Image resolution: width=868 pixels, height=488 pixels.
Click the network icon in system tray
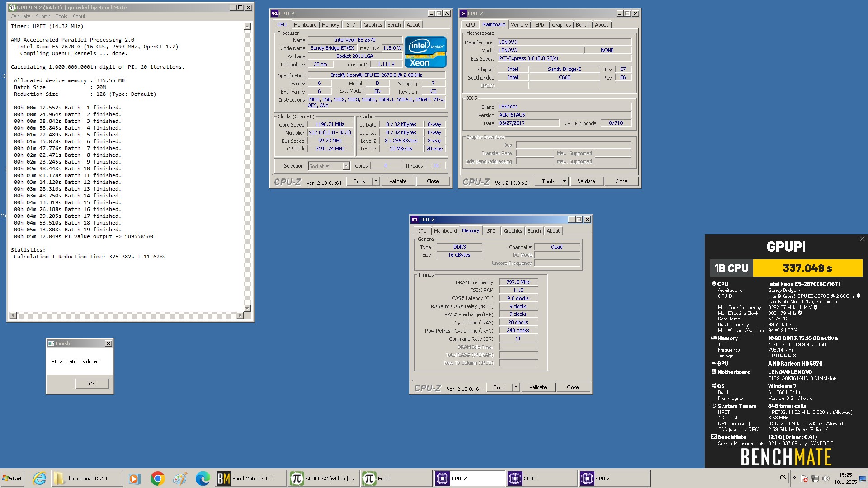815,479
